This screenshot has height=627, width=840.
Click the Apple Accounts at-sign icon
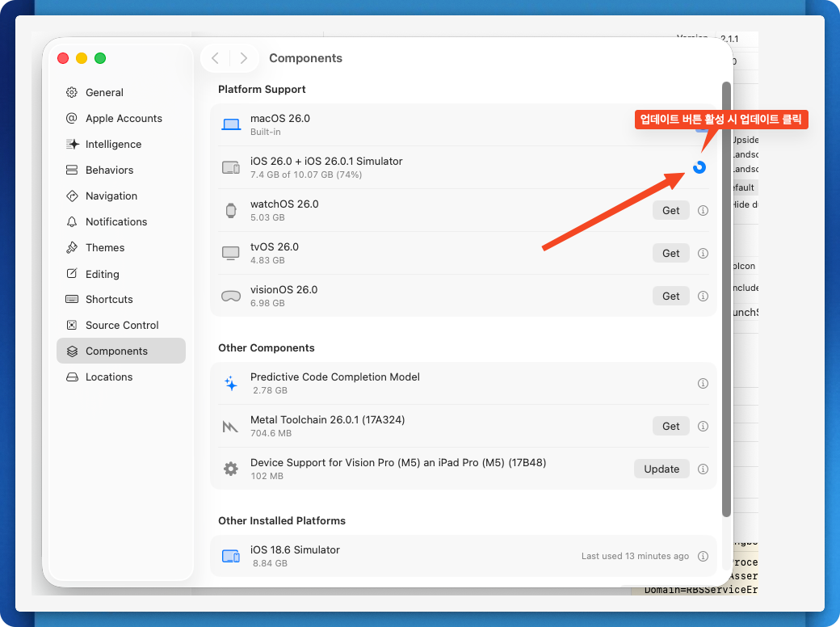[x=72, y=118]
